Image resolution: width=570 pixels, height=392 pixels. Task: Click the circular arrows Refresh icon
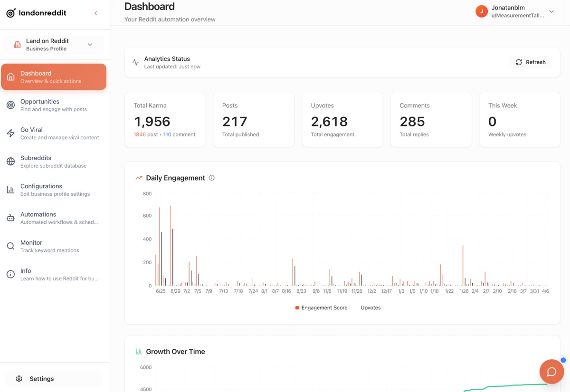click(519, 62)
